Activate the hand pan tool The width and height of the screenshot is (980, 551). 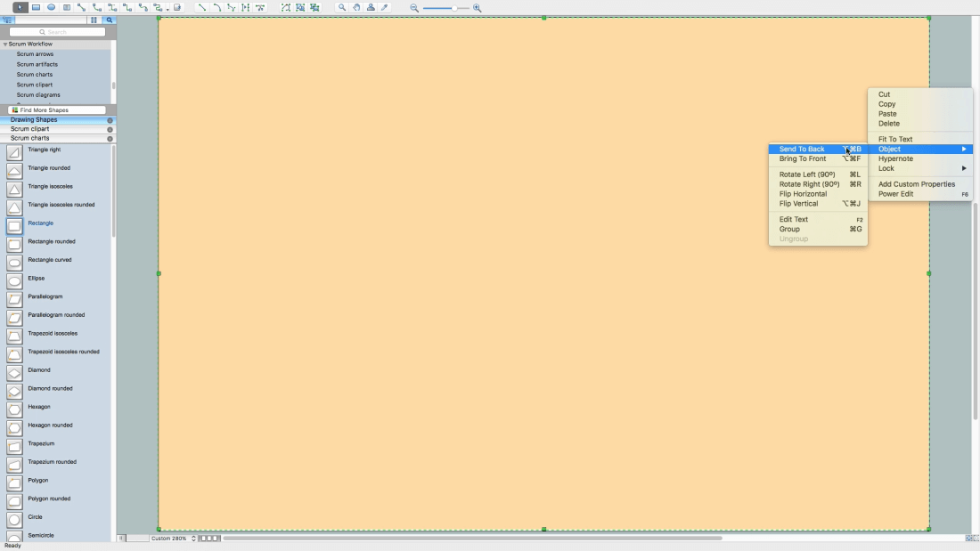(356, 7)
